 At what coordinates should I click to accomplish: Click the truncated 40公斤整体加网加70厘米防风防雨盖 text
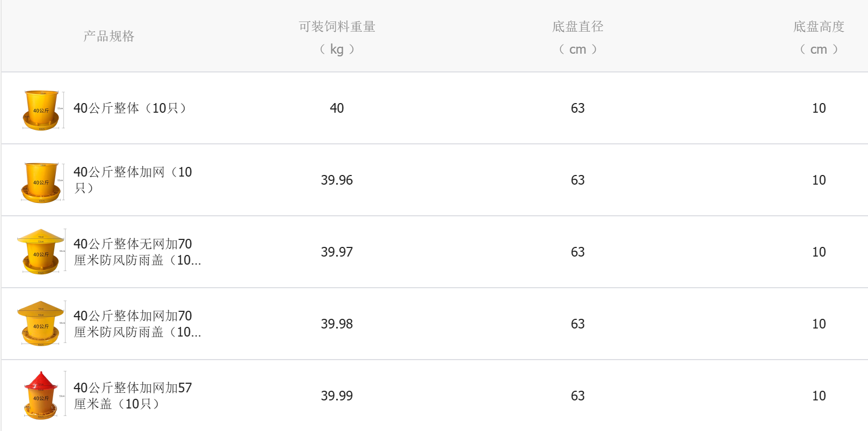point(137,324)
